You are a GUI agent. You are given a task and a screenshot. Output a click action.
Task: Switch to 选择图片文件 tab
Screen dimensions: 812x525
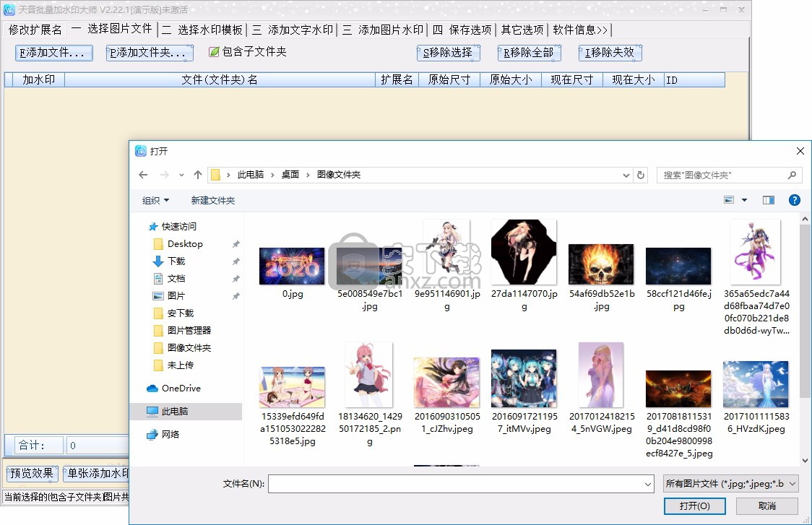pyautogui.click(x=112, y=29)
